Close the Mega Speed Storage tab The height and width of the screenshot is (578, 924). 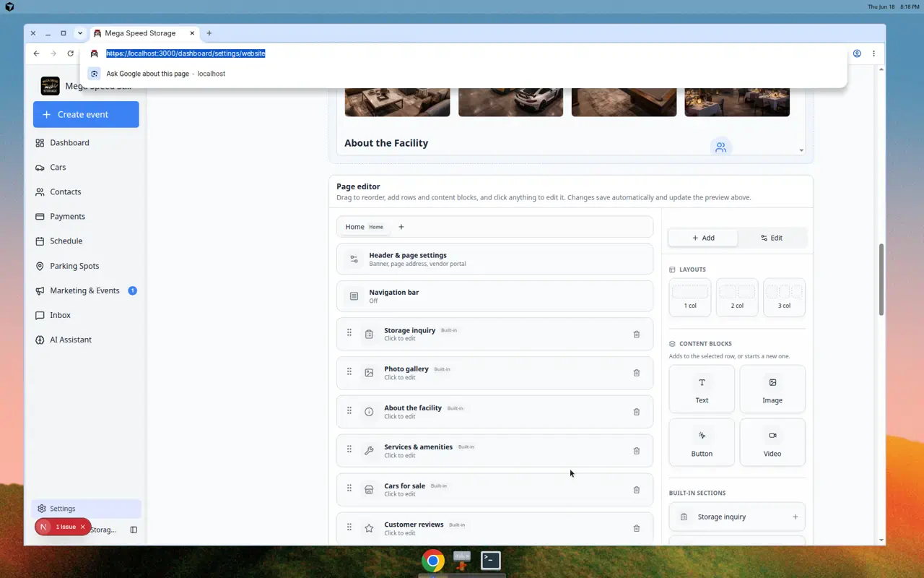coord(192,33)
